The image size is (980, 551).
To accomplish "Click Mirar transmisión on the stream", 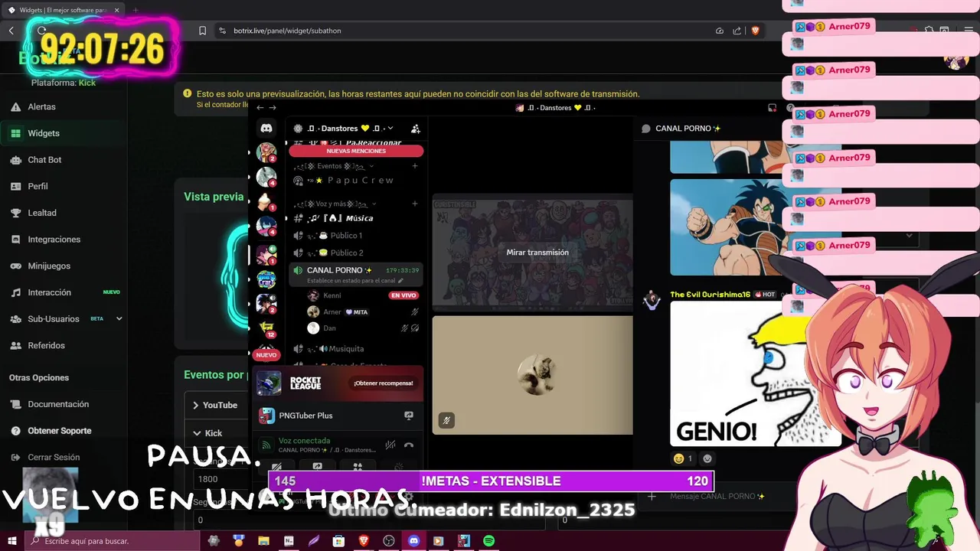I will coord(537,253).
